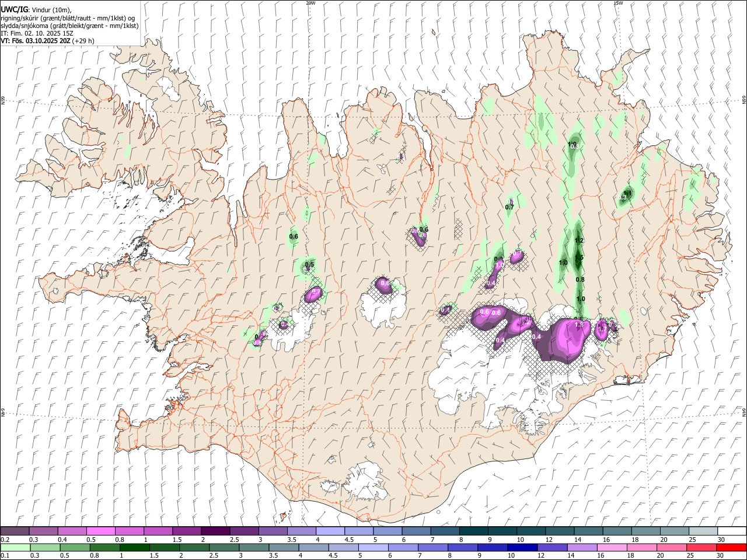The height and width of the screenshot is (560, 747).
Task: Select the darkest purple swatch starting at 2
Action: point(215,531)
